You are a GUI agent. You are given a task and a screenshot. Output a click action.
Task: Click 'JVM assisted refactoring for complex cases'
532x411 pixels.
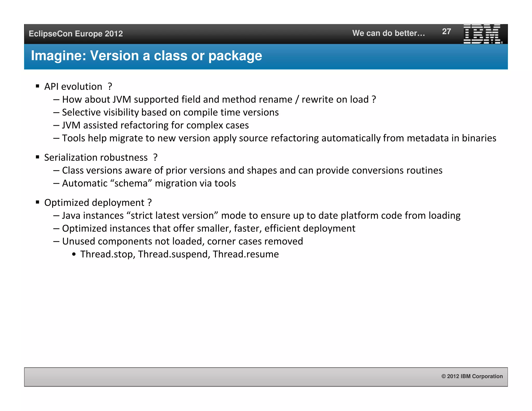click(x=155, y=125)
